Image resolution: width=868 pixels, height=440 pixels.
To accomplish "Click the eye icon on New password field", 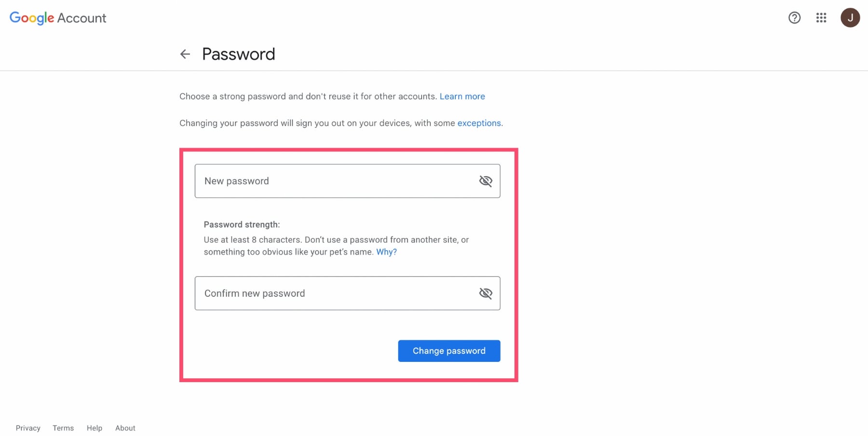I will 486,181.
